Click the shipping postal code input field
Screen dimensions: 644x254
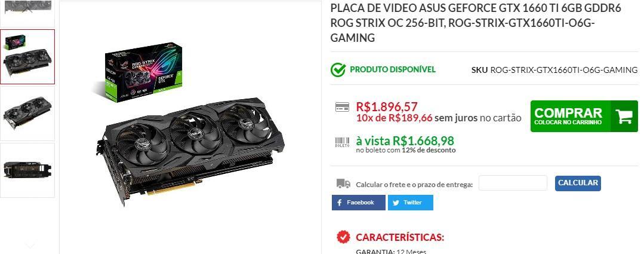(x=513, y=183)
